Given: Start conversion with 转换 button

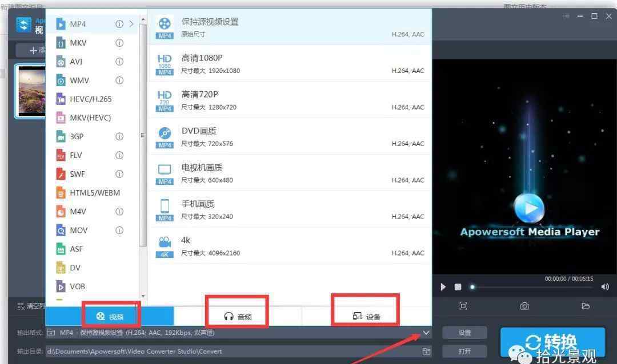Looking at the screenshot, I should coord(552,343).
